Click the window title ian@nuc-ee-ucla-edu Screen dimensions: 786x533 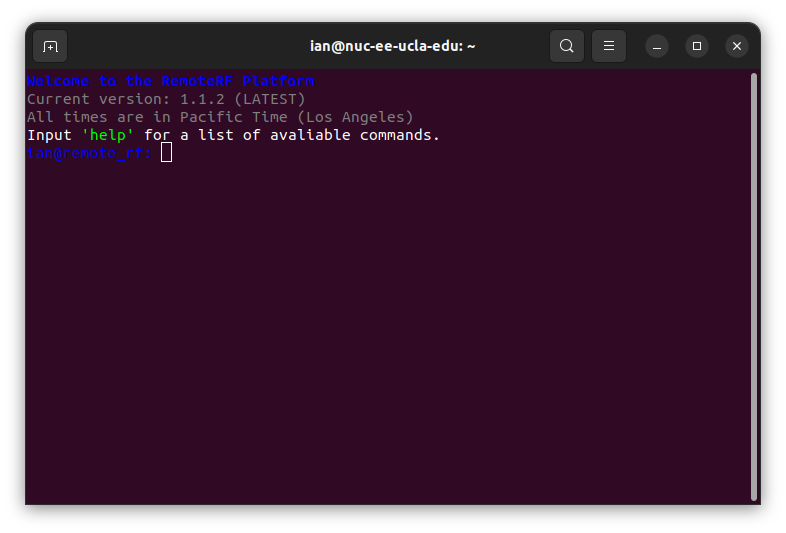pos(392,46)
